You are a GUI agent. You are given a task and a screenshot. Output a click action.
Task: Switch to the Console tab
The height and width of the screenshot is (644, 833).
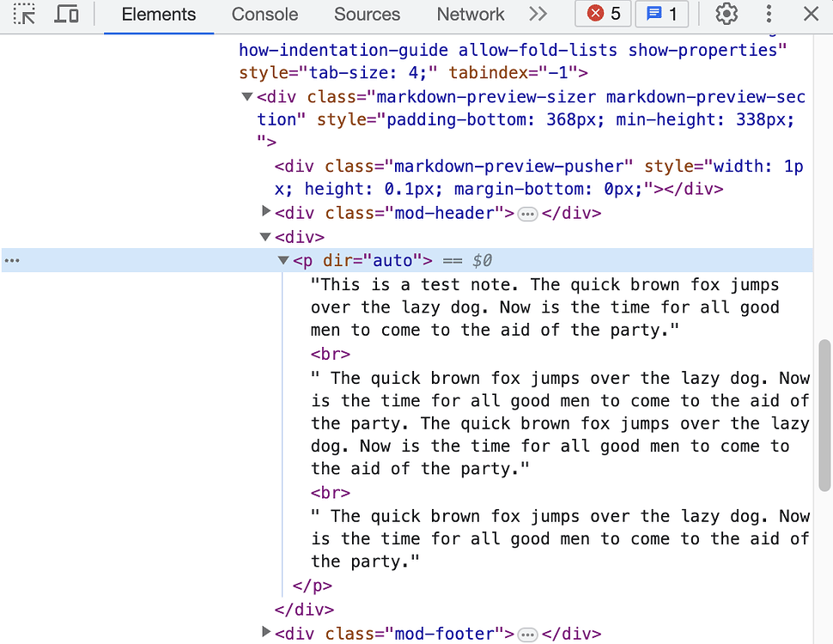click(x=264, y=15)
